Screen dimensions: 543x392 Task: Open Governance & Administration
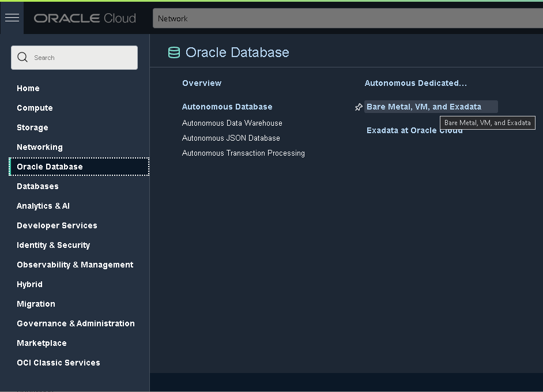[x=76, y=323]
